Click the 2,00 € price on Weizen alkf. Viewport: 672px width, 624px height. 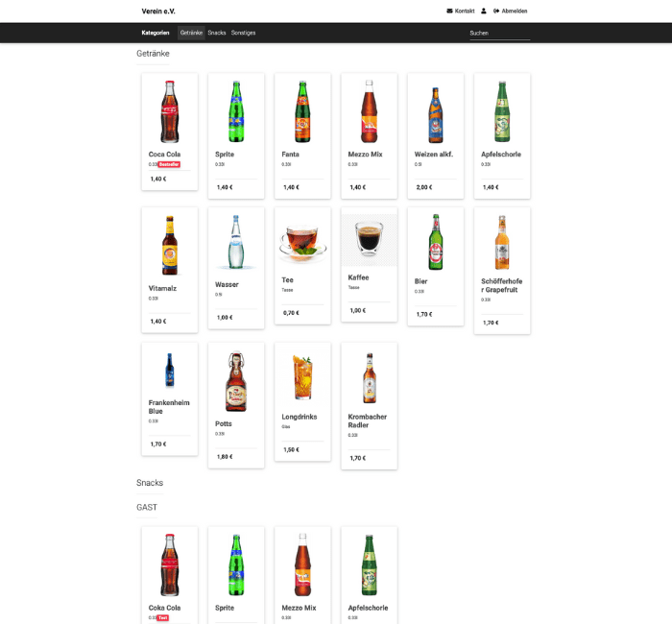click(424, 187)
